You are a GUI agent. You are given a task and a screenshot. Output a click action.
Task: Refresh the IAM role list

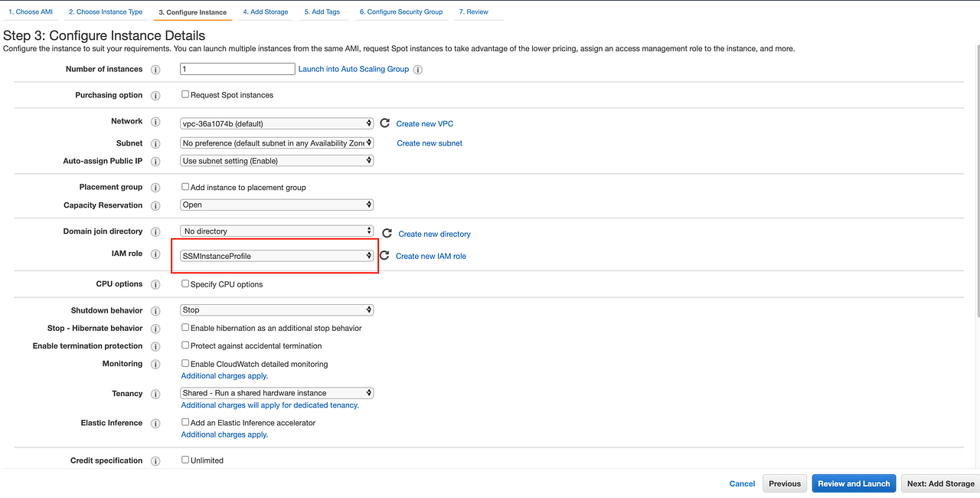tap(384, 255)
